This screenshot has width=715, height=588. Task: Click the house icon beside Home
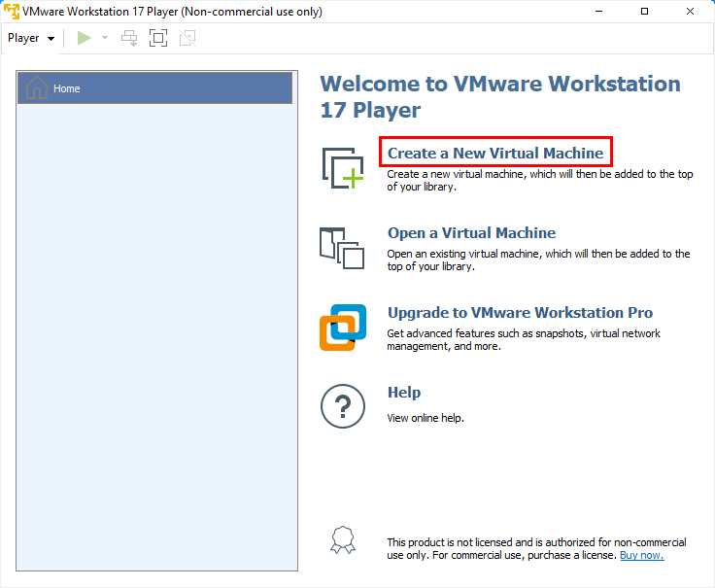click(37, 87)
